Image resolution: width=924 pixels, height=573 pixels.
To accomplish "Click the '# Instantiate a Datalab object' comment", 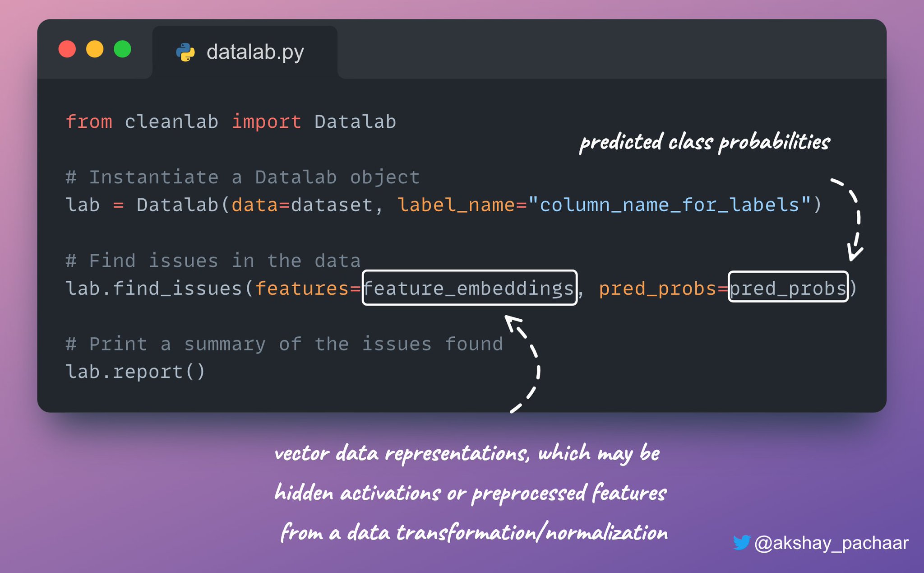I will pos(243,177).
